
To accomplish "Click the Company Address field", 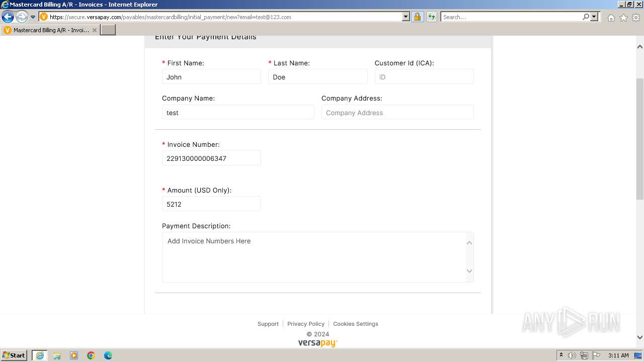I will [397, 112].
